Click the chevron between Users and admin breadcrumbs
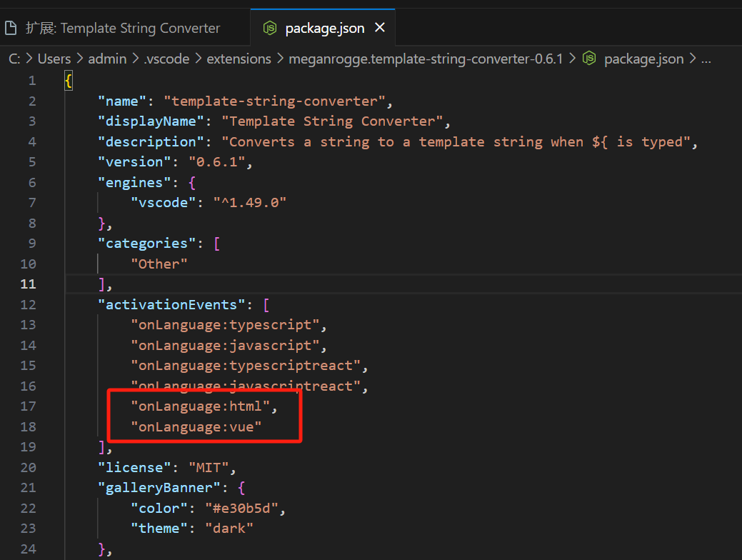Viewport: 742px width, 560px height. pos(81,59)
